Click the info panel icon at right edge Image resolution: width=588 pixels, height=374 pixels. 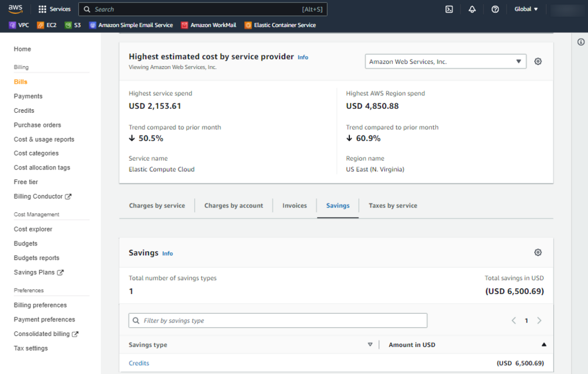tap(581, 42)
